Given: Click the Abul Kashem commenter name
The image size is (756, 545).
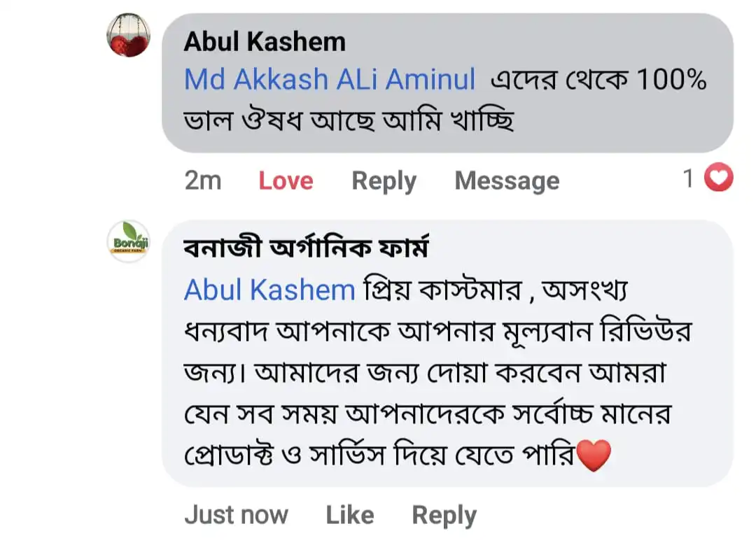Looking at the screenshot, I should point(265,42).
